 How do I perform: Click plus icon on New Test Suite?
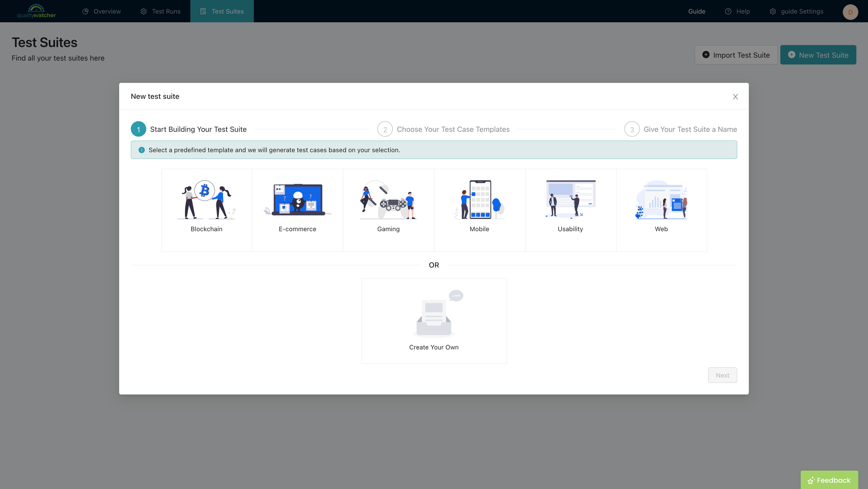[x=792, y=55]
